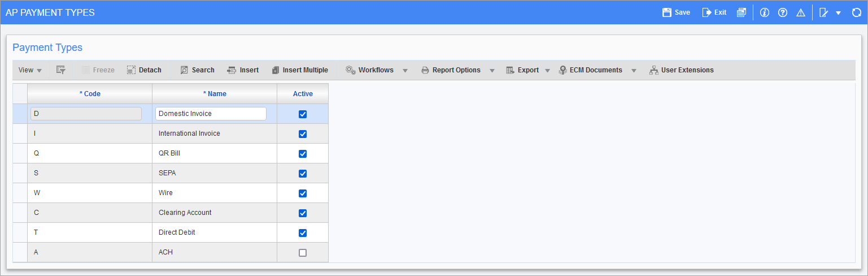Select the Direct Debit name cell

(215, 232)
